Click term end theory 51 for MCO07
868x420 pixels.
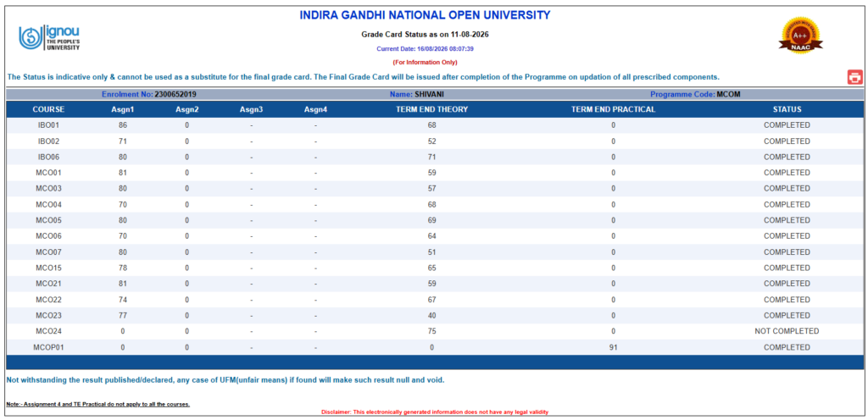(x=431, y=252)
